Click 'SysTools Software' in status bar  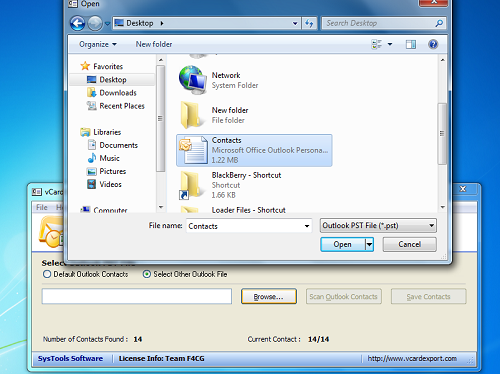tap(70, 358)
